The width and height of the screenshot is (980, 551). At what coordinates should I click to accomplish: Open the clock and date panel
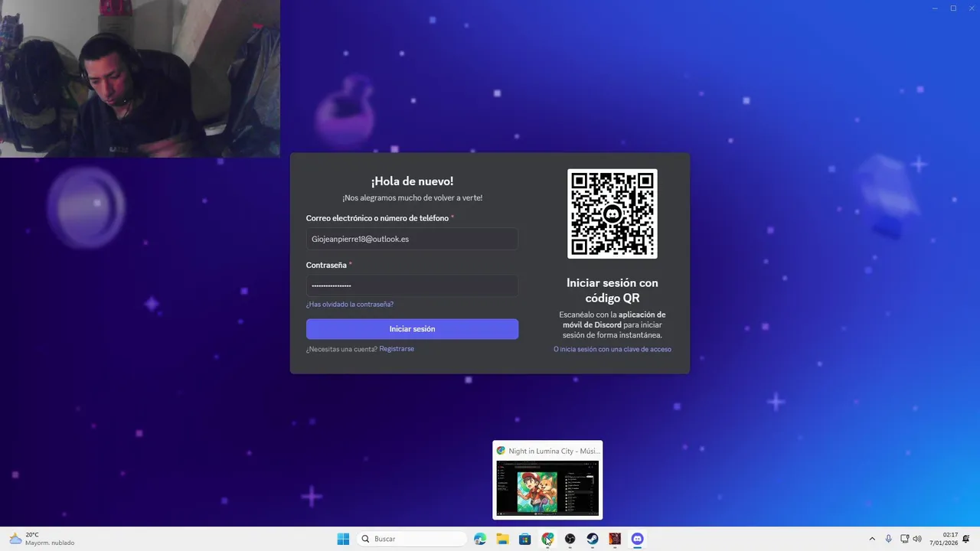pyautogui.click(x=944, y=539)
